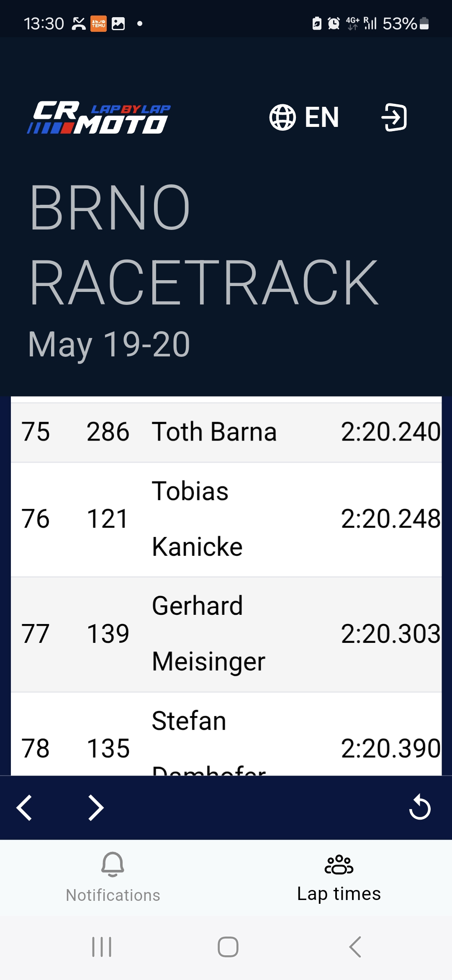Tap the Notifications bell icon

pyautogui.click(x=113, y=864)
